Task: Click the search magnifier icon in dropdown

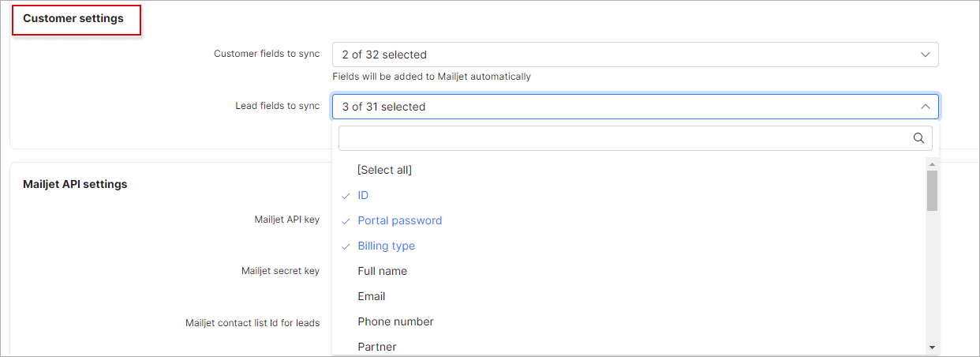Action: click(x=918, y=137)
